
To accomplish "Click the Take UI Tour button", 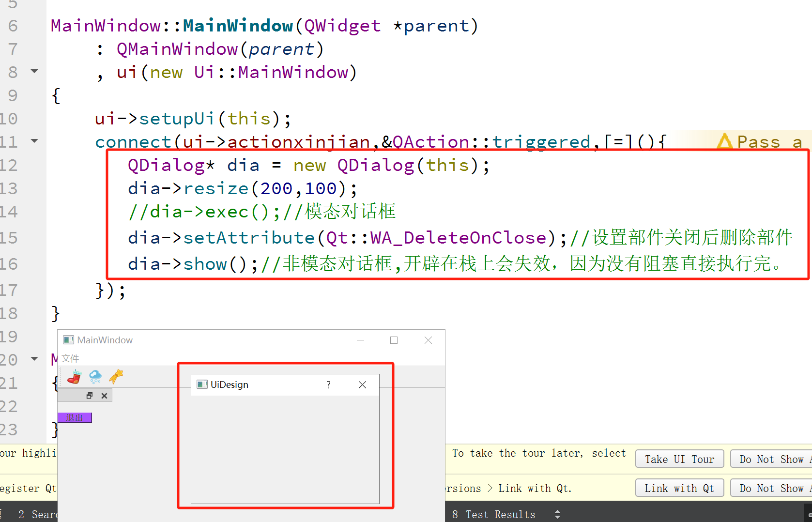I will pyautogui.click(x=679, y=459).
